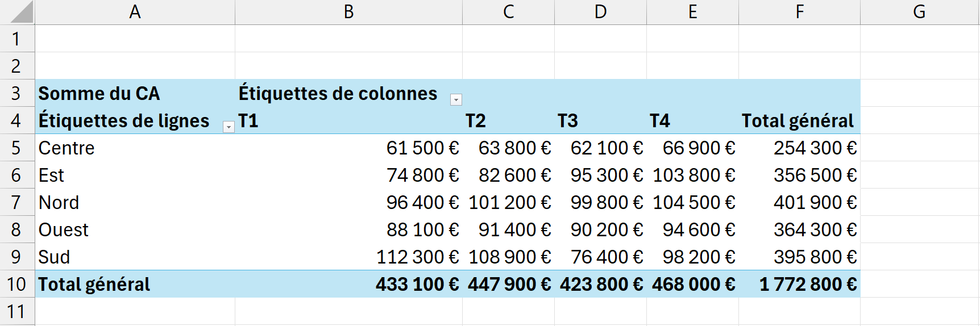
Task: Select the cell with 99 800 €
Action: [601, 202]
